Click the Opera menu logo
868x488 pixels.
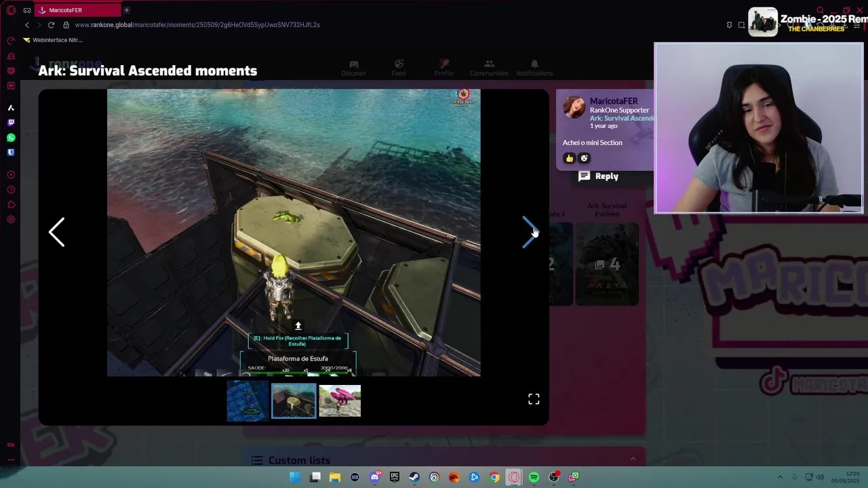11,10
